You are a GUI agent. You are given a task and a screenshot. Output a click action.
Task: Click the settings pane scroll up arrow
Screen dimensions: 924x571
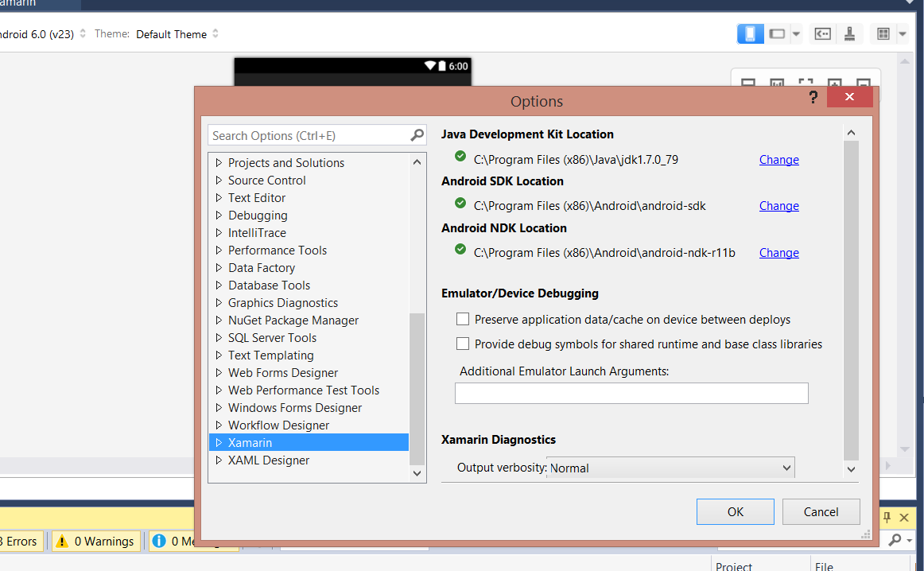851,133
